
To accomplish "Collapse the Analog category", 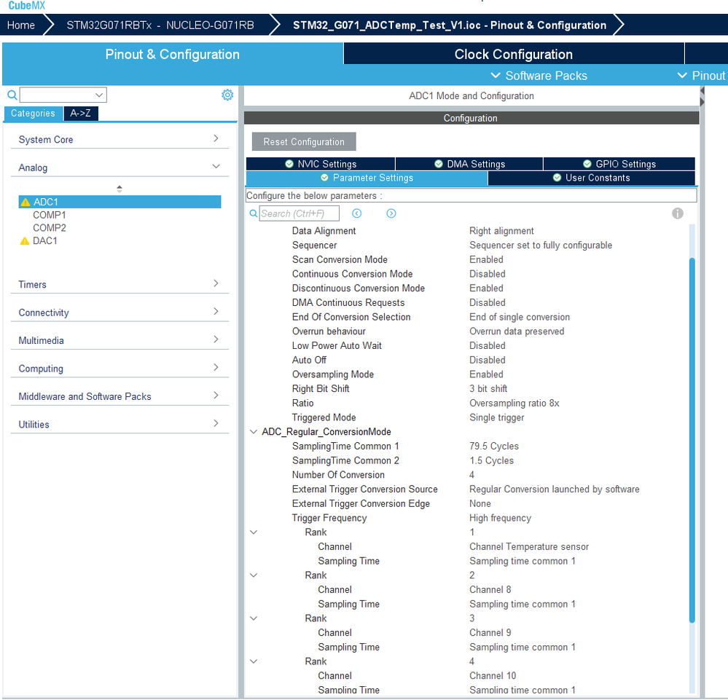I will click(x=216, y=166).
